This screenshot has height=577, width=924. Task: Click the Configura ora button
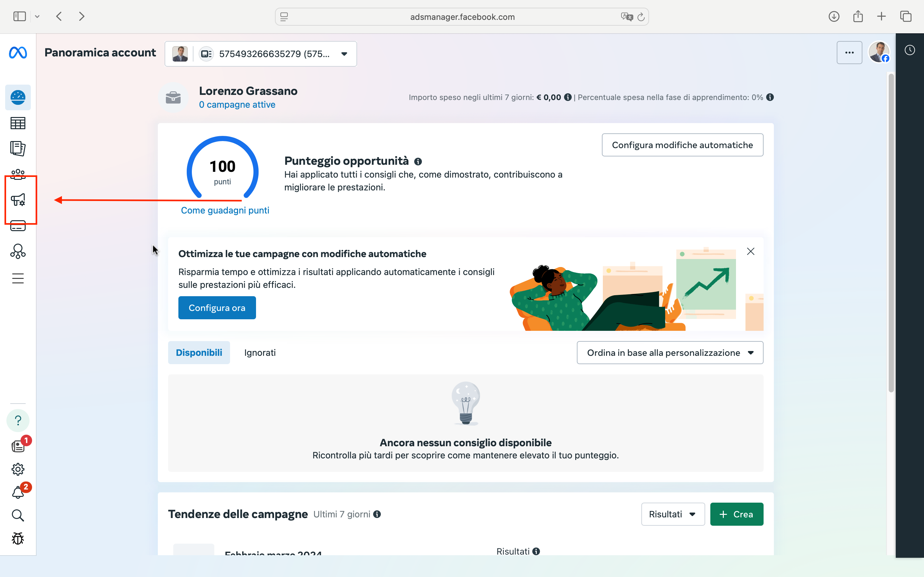(x=217, y=308)
